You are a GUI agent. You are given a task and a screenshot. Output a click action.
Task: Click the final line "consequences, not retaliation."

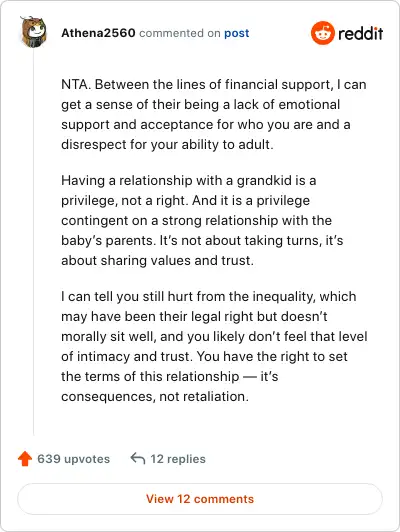[x=155, y=396]
